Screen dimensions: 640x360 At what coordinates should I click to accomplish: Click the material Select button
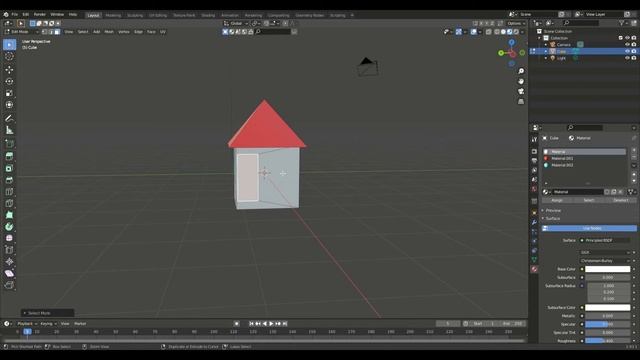589,200
